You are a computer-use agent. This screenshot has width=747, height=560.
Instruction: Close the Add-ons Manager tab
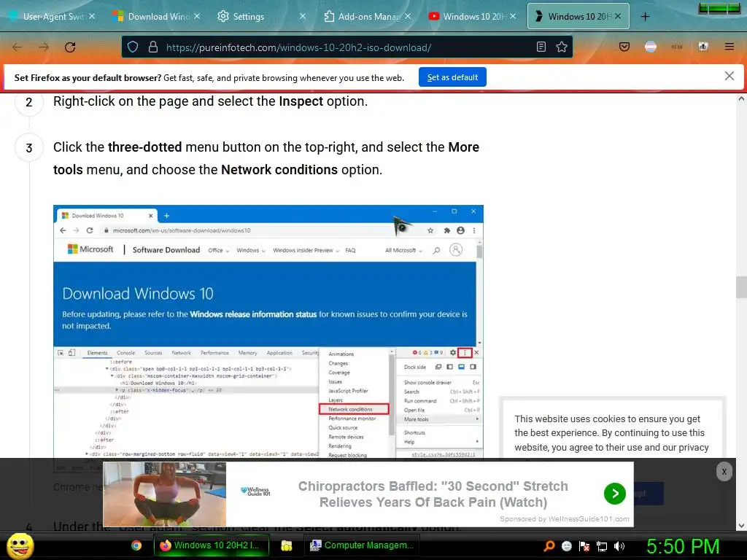[408, 16]
